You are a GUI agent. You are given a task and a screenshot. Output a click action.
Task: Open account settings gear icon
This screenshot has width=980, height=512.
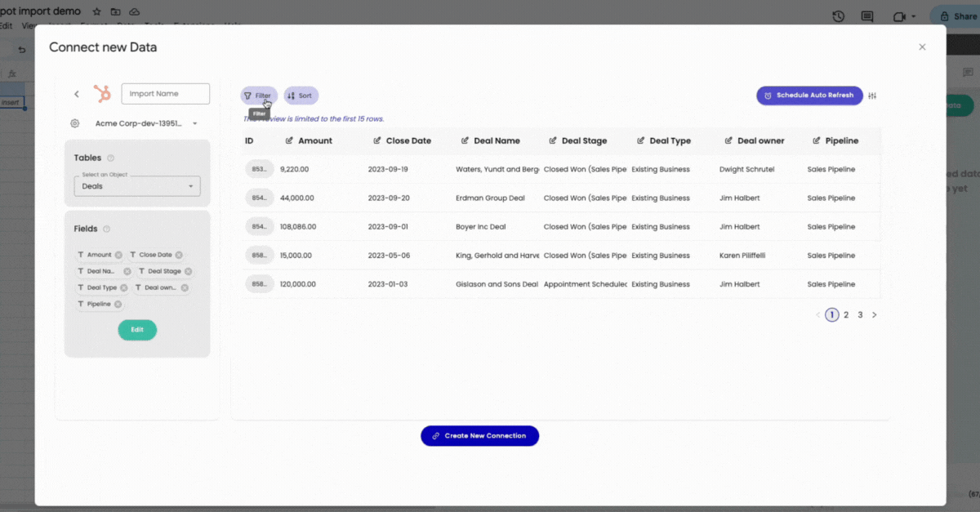[75, 123]
